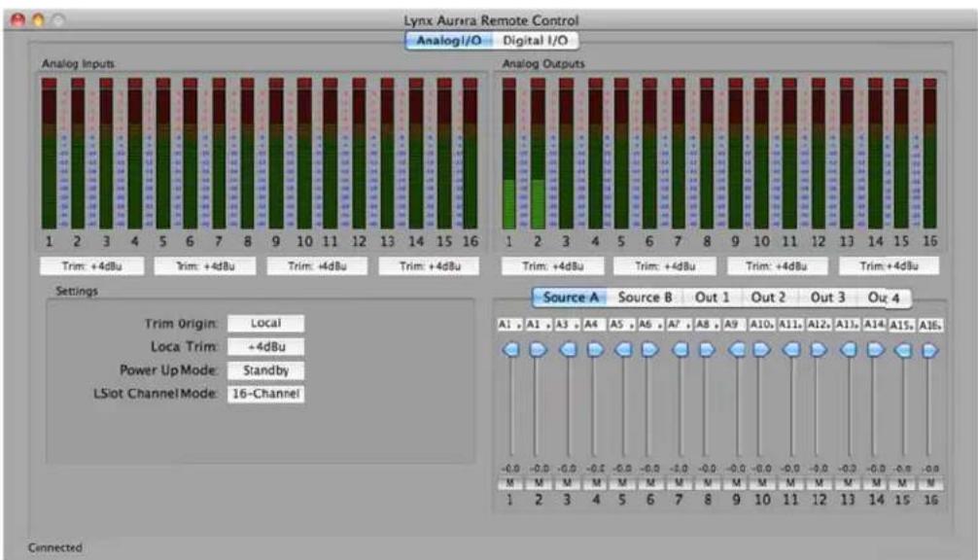The image size is (978, 560).
Task: Open the Trim Origin dropdown
Action: (265, 323)
